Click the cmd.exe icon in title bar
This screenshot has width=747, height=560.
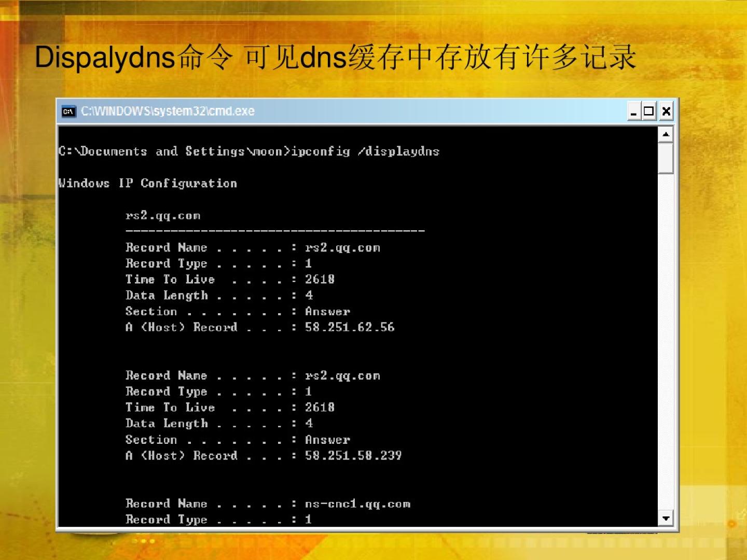pos(68,111)
